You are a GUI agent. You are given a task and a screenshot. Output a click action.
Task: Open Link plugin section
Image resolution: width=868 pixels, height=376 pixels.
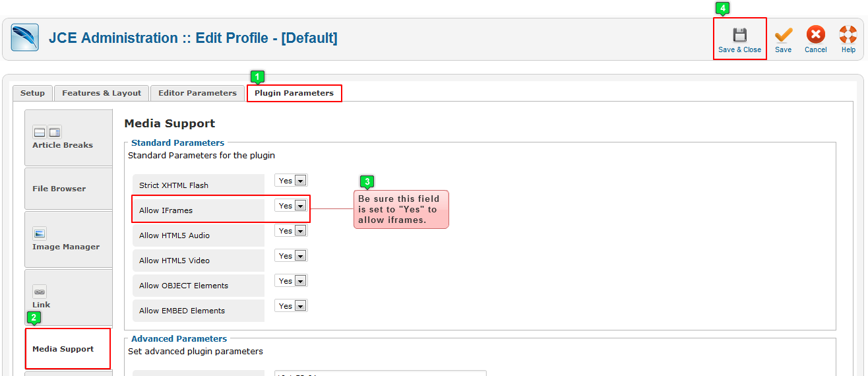pyautogui.click(x=69, y=298)
